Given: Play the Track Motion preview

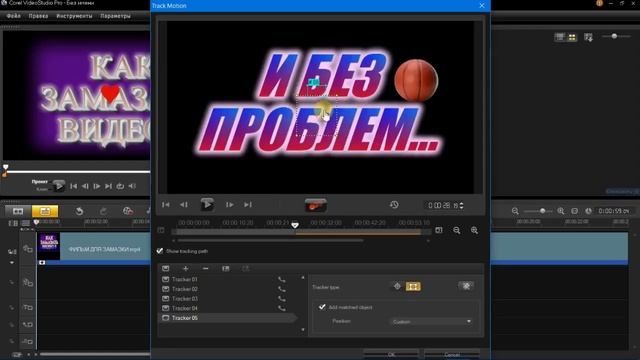Looking at the screenshot, I should tap(207, 204).
